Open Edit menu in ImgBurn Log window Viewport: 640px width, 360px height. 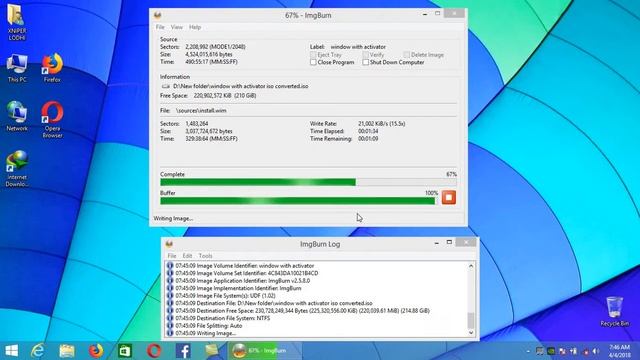click(x=187, y=256)
